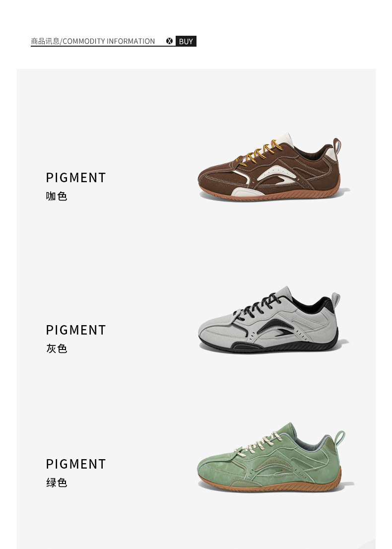Choose the 咖色 color name
Viewport: 392px width, 549px height.
point(57,196)
